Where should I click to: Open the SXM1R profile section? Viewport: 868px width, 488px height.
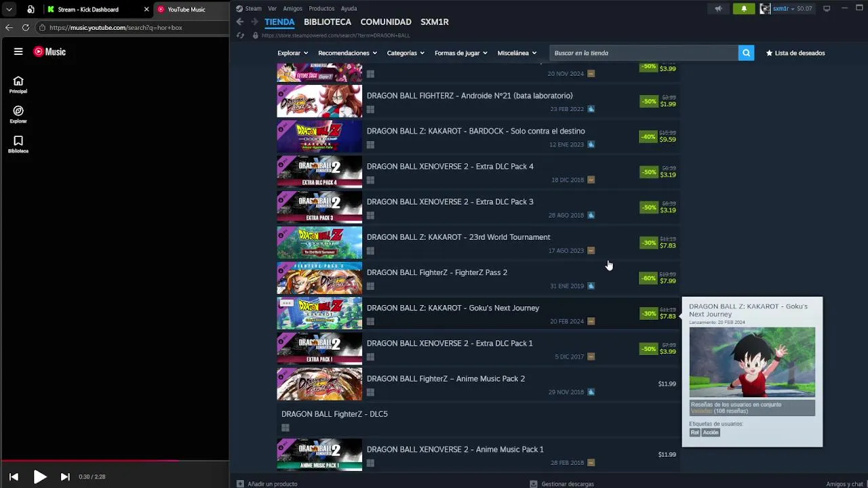435,22
